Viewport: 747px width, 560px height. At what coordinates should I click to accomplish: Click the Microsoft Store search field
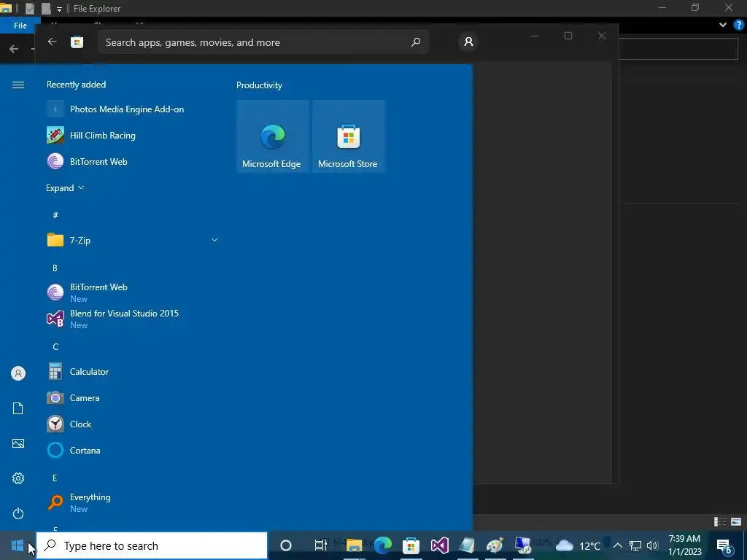(x=263, y=42)
